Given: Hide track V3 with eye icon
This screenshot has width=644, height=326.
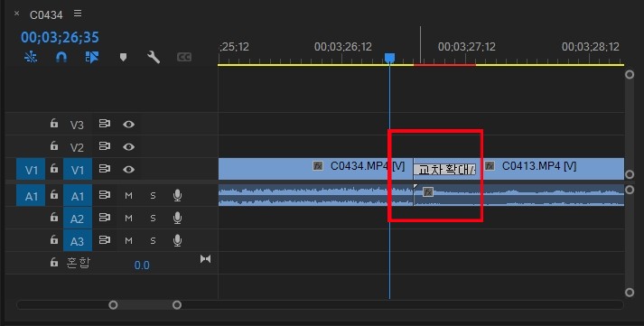Looking at the screenshot, I should tap(128, 124).
